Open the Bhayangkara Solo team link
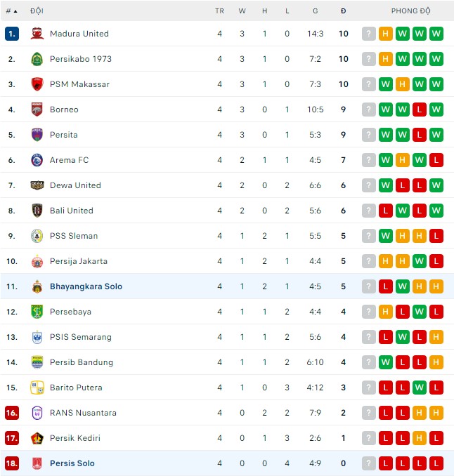This screenshot has height=476, width=454. pyautogui.click(x=86, y=286)
